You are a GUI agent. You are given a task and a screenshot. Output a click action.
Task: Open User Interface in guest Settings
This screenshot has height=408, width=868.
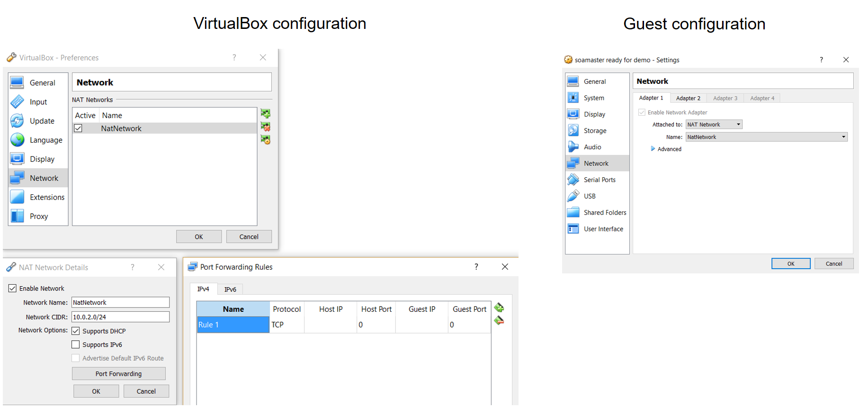click(x=597, y=229)
